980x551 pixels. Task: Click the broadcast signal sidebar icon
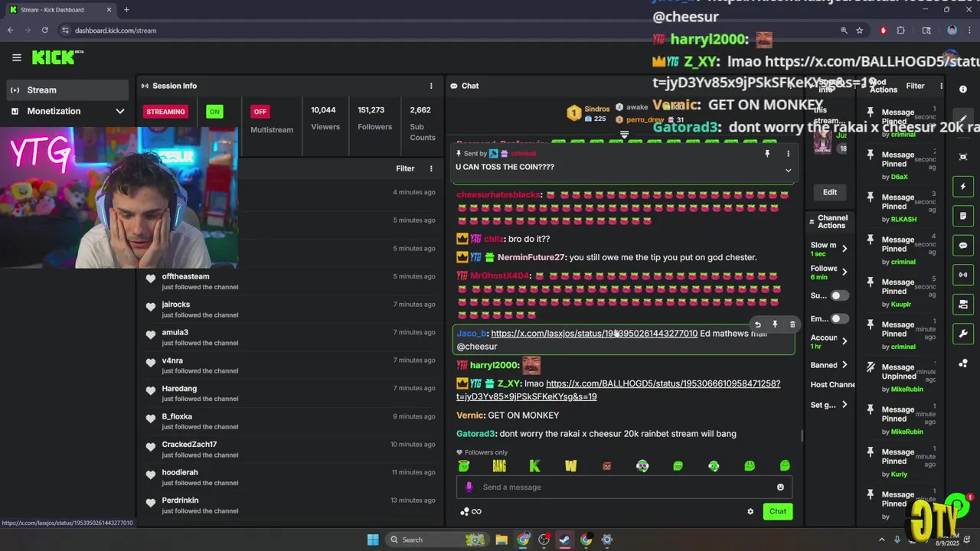coord(963,275)
